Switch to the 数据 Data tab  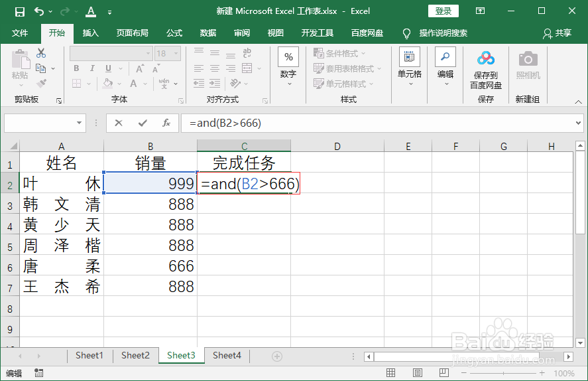coord(208,33)
